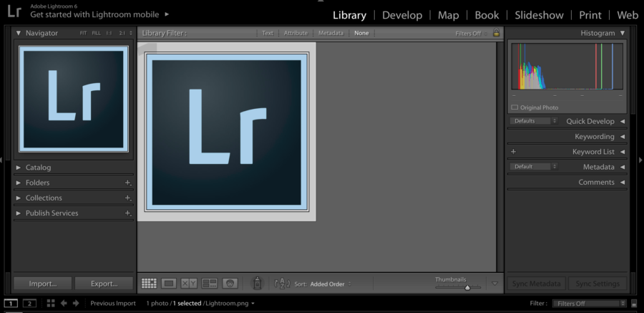
Task: Add a new collection with plus icon
Action: [x=128, y=198]
